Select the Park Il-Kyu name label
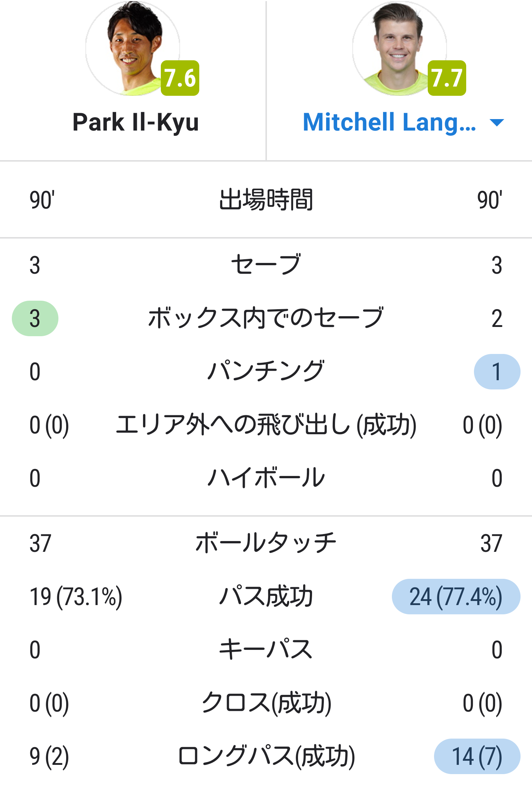 [x=135, y=122]
